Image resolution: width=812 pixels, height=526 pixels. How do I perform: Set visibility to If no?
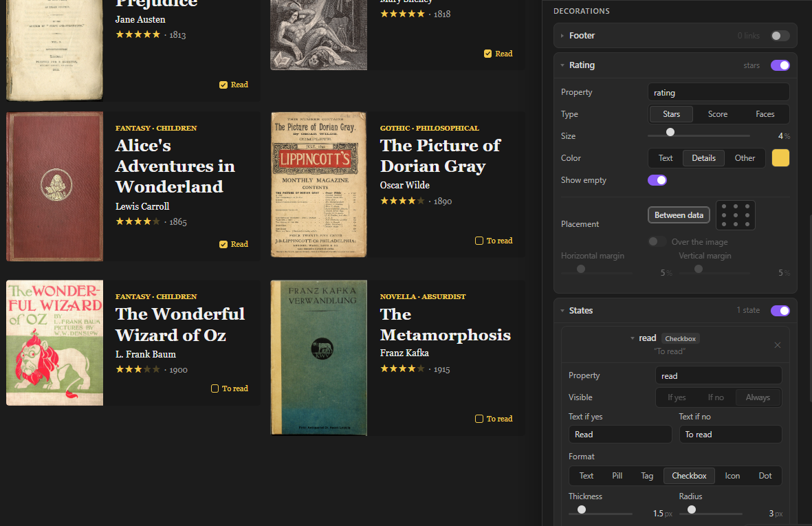[x=716, y=397]
